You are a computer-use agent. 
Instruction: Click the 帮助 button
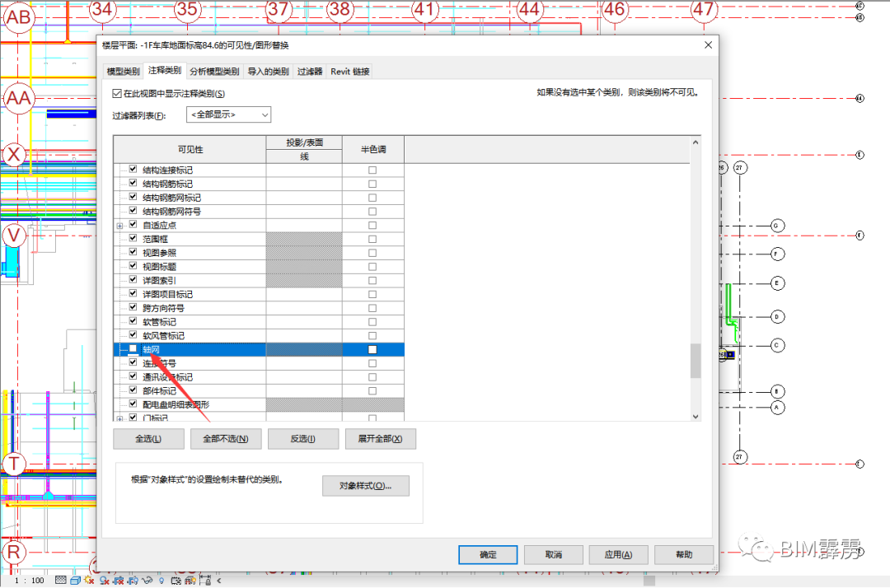click(684, 554)
